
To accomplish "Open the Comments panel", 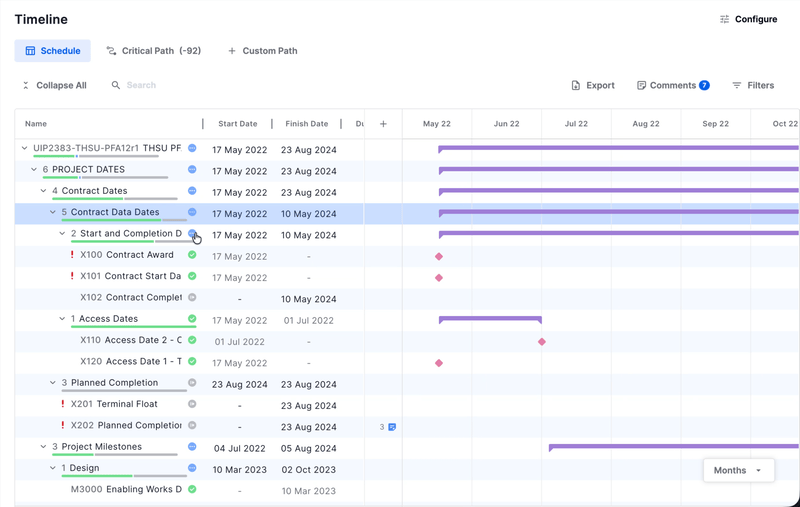I will click(x=672, y=86).
